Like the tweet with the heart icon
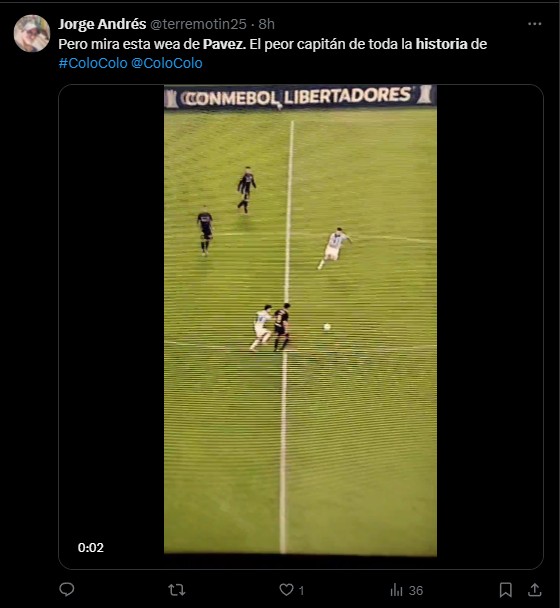Viewport: 560px width, 608px height. pos(287,590)
